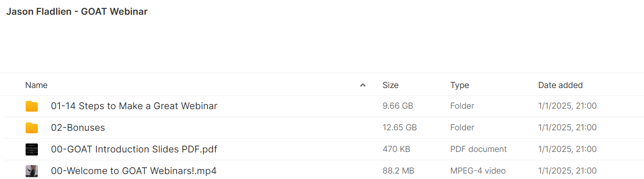Click the date added of the PDF file
The image size is (644, 179).
pos(567,149)
